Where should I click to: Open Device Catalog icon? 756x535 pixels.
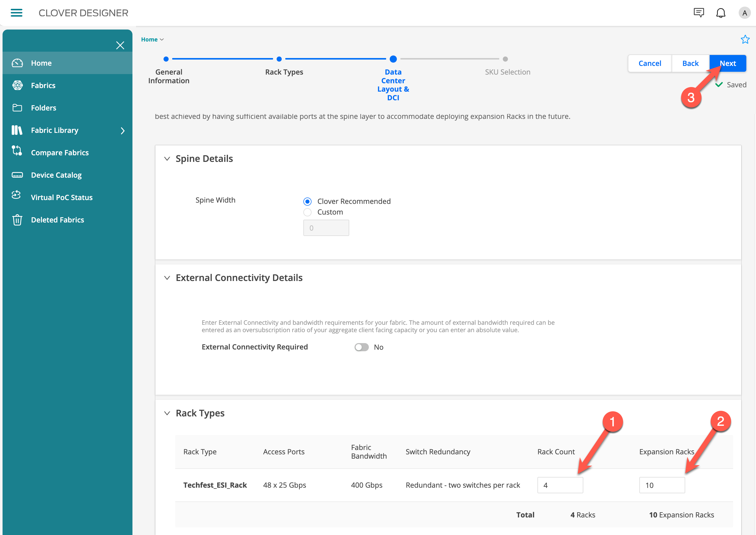point(17,175)
